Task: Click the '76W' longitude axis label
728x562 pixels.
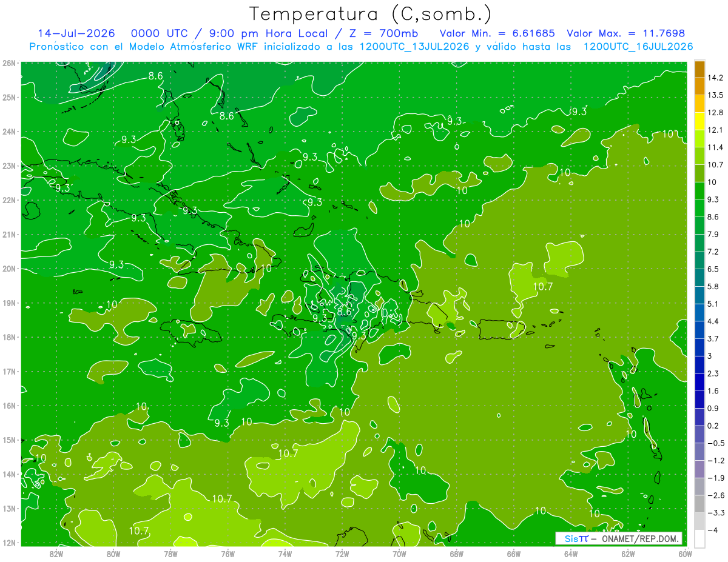Action: coord(227,554)
